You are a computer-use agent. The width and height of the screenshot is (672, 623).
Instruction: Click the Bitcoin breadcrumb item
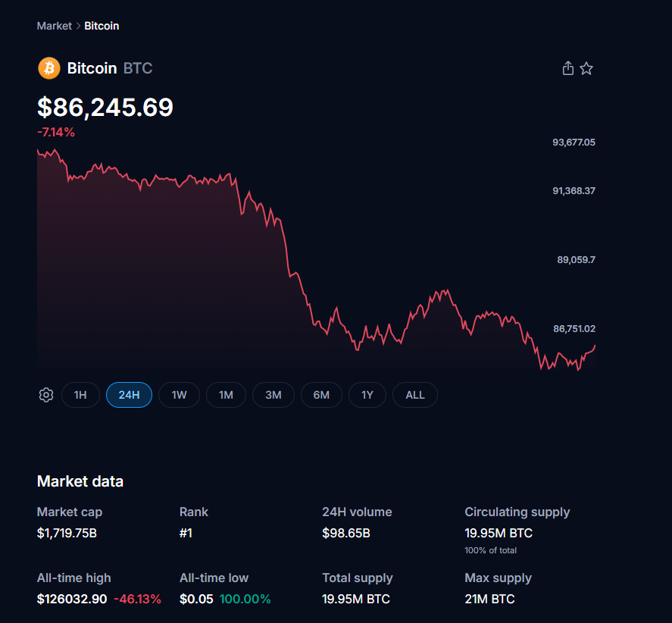pyautogui.click(x=102, y=26)
